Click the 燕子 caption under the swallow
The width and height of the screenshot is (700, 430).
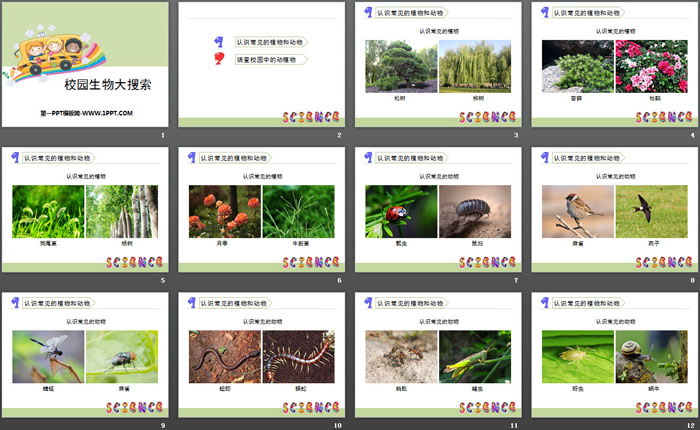click(654, 243)
